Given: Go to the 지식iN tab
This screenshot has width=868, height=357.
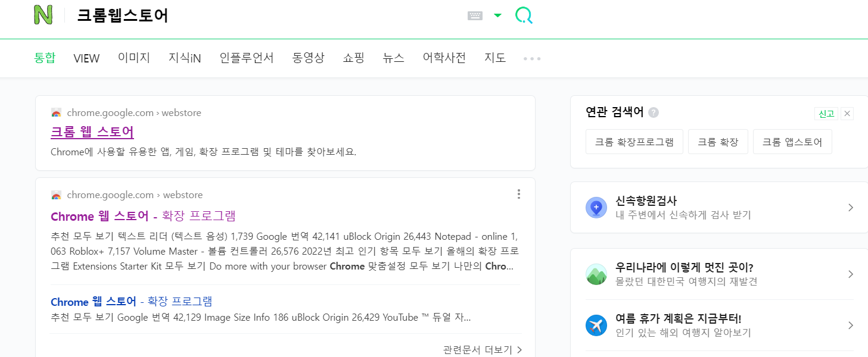Looking at the screenshot, I should point(185,58).
